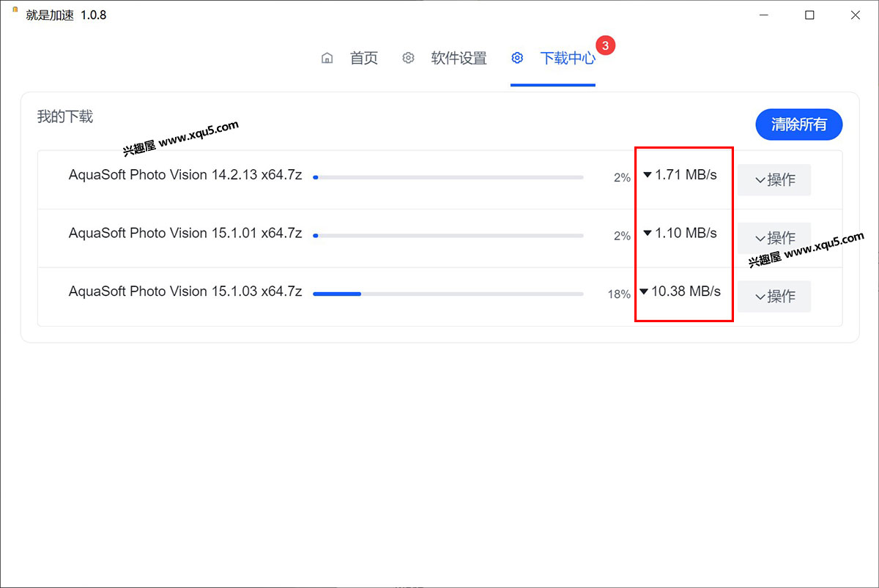Click the 2% value for version 14.2.13

tap(622, 177)
